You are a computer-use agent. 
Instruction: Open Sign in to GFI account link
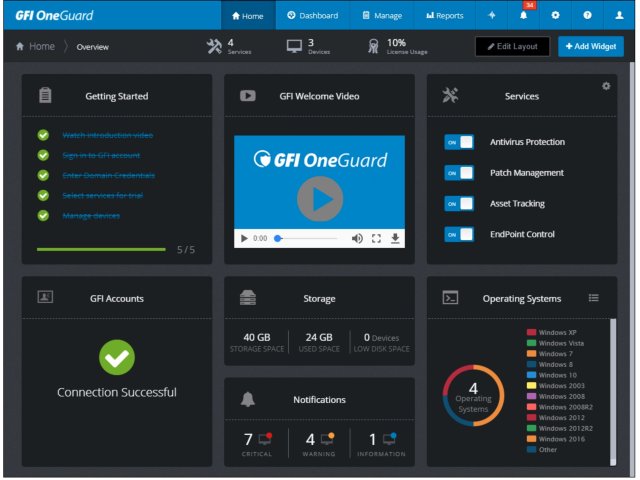[x=101, y=155]
